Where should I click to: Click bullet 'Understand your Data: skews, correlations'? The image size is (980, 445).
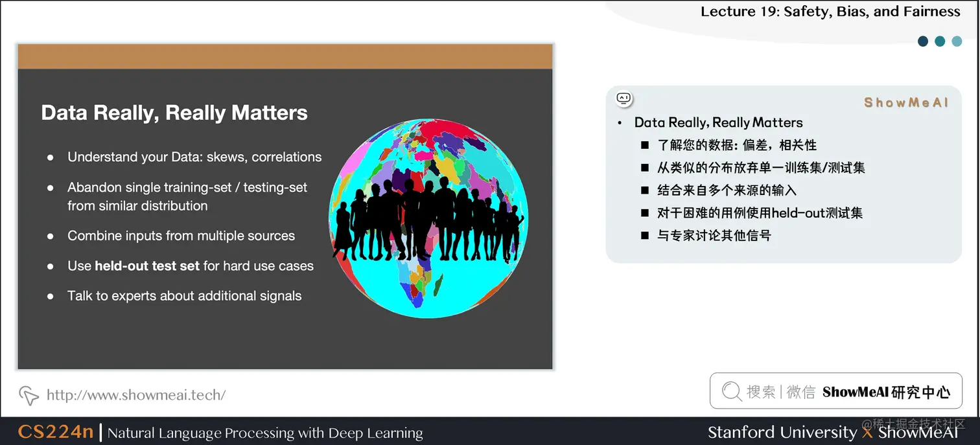click(x=194, y=157)
